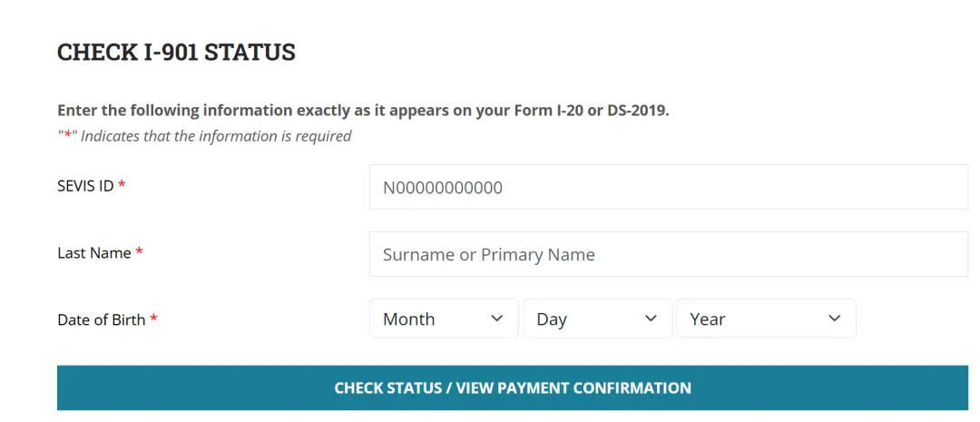Open the Day dropdown for date of birth
The height and width of the screenshot is (422, 980).
tap(597, 319)
